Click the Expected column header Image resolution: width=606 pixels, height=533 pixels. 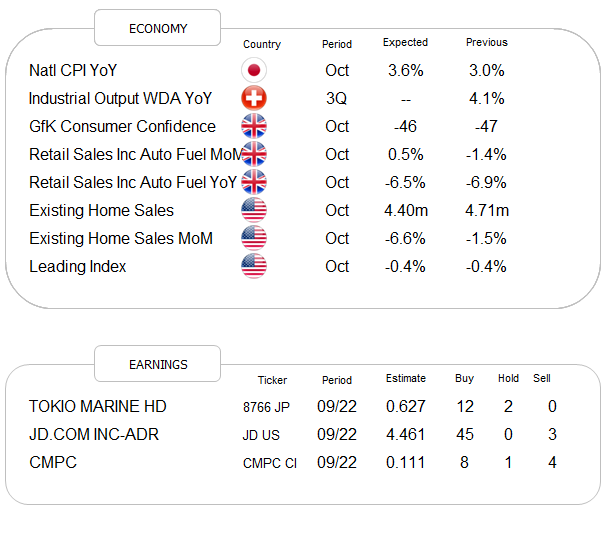click(x=405, y=43)
